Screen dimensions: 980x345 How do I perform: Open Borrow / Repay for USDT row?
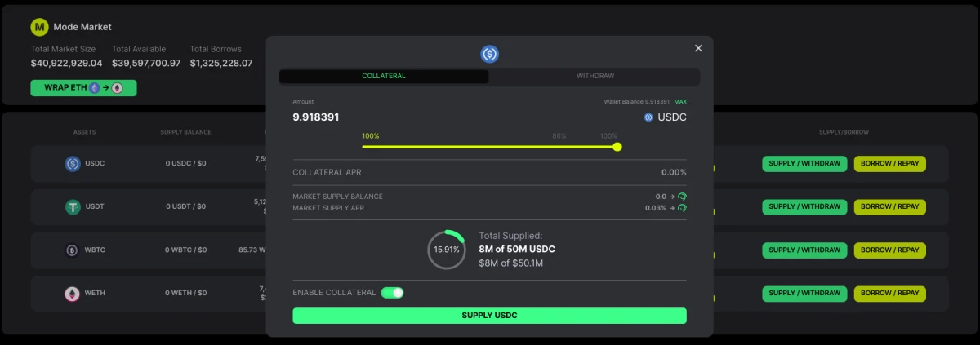pyautogui.click(x=890, y=206)
